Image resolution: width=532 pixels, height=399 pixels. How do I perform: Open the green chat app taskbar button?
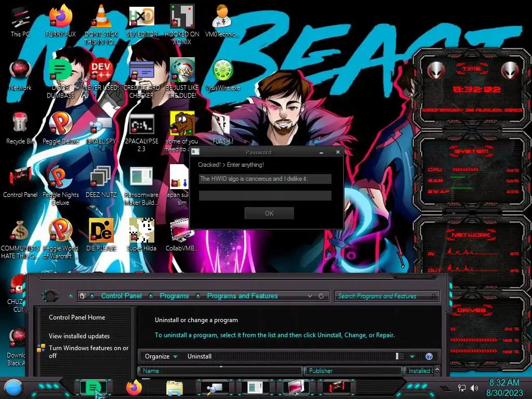coord(94,388)
